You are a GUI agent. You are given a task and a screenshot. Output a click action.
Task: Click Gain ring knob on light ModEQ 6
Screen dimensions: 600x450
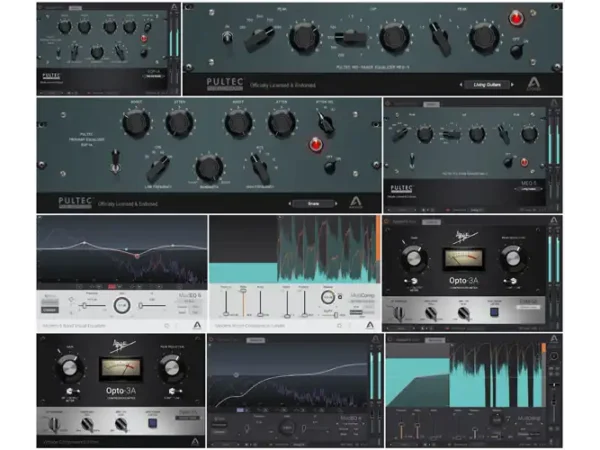coord(122,305)
